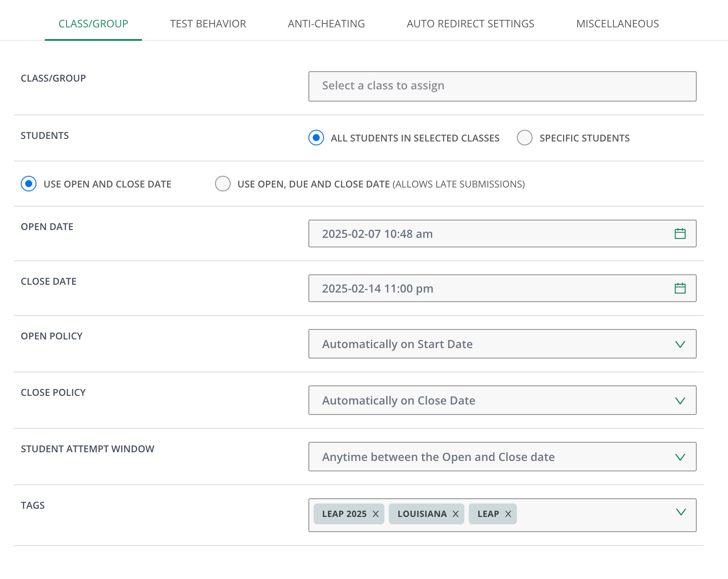Choose Use Open and Close Date option
The height and width of the screenshot is (579, 728).
point(29,184)
